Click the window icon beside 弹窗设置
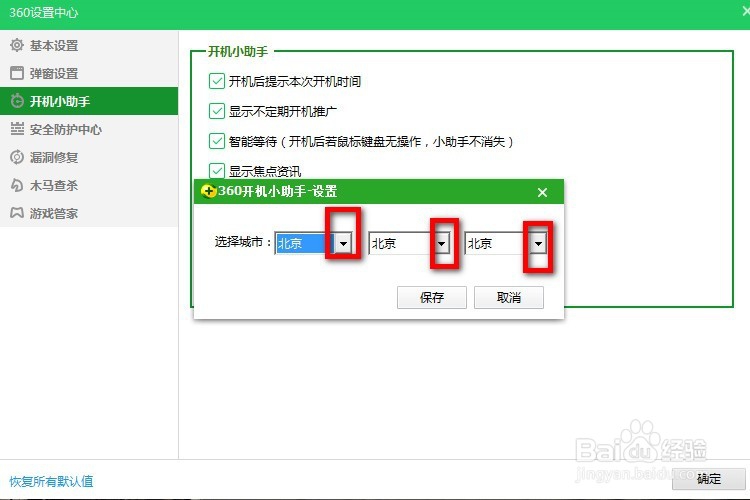Screen dimensions: 750x500 click(x=17, y=73)
